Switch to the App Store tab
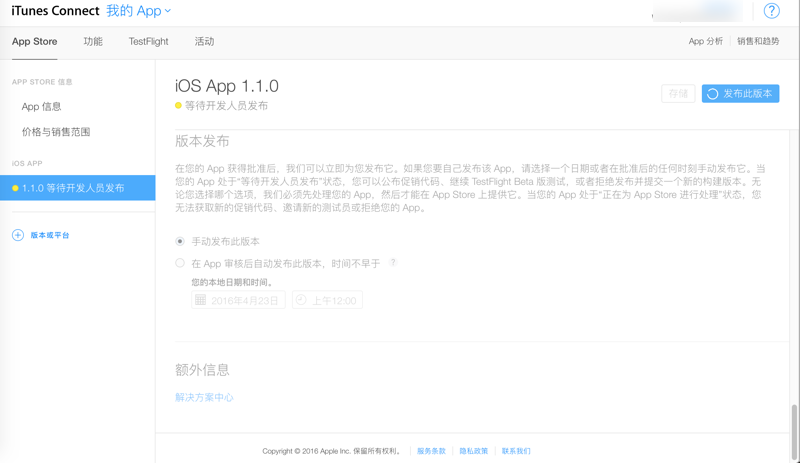The height and width of the screenshot is (463, 800). [35, 41]
